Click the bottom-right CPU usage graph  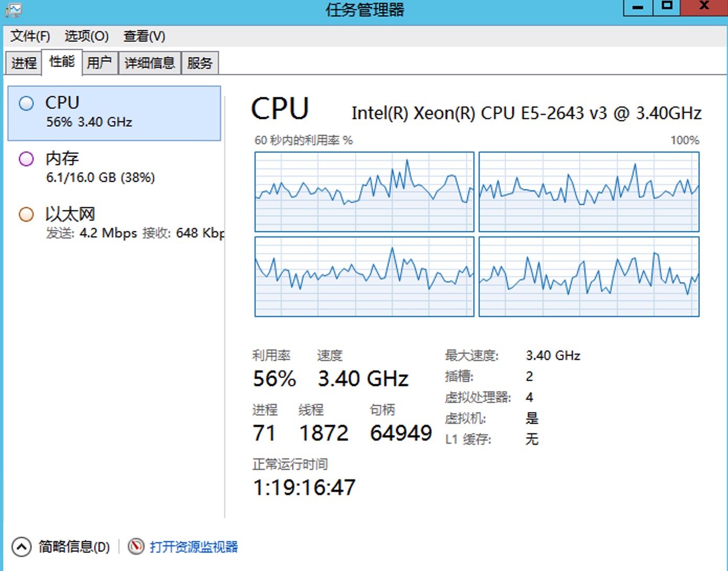(589, 277)
